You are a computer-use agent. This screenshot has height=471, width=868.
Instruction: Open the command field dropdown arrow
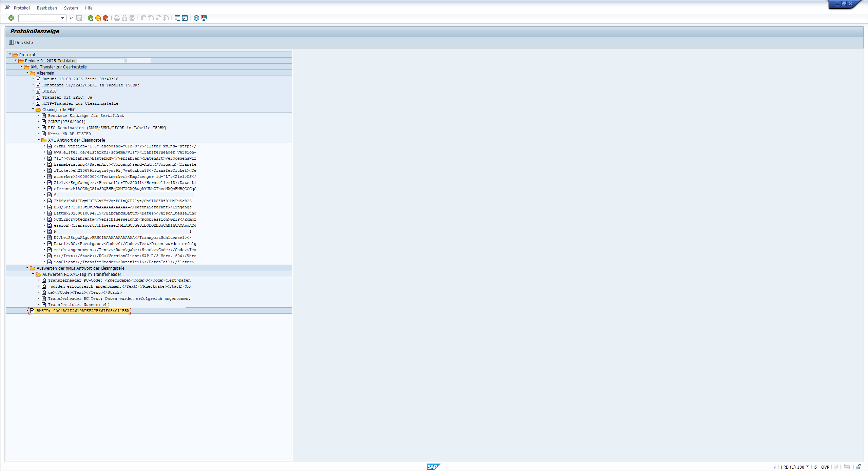tap(63, 18)
